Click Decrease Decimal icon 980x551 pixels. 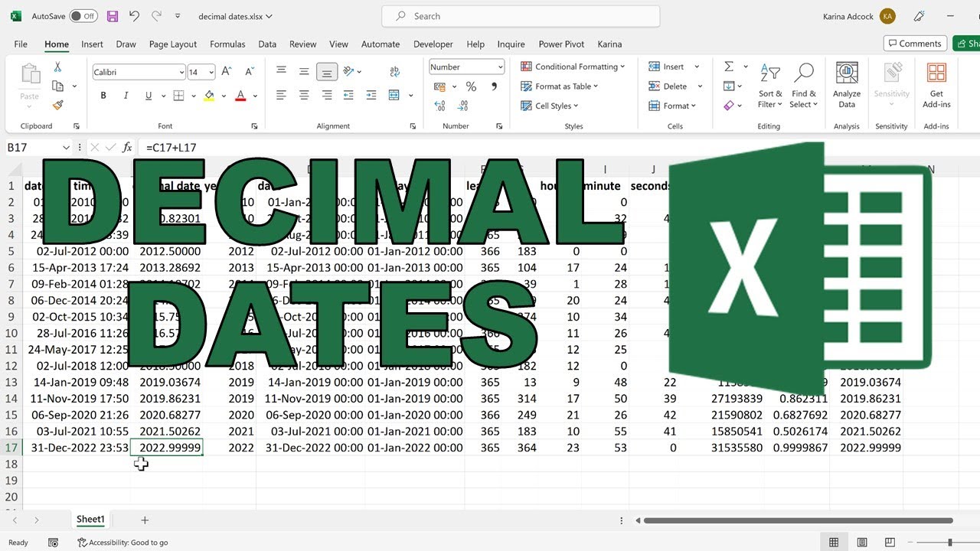click(462, 106)
